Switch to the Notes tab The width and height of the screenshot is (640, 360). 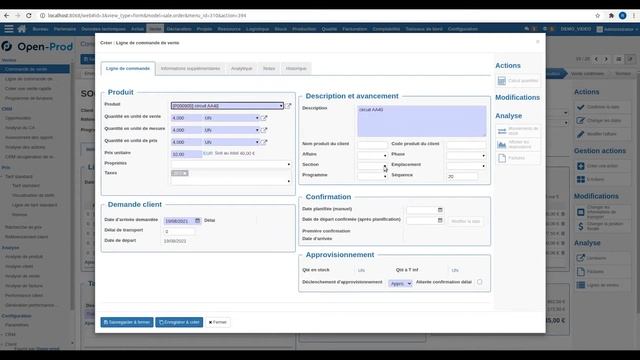click(269, 69)
